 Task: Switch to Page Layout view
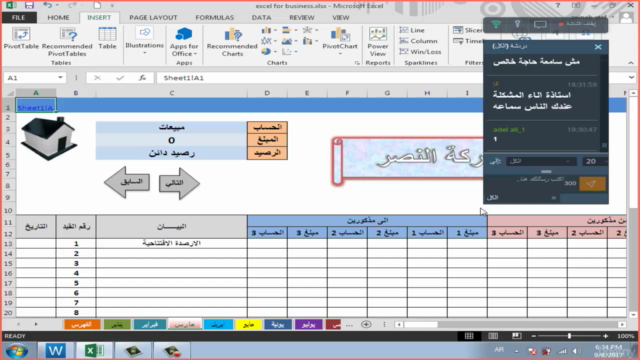pyautogui.click(x=493, y=336)
